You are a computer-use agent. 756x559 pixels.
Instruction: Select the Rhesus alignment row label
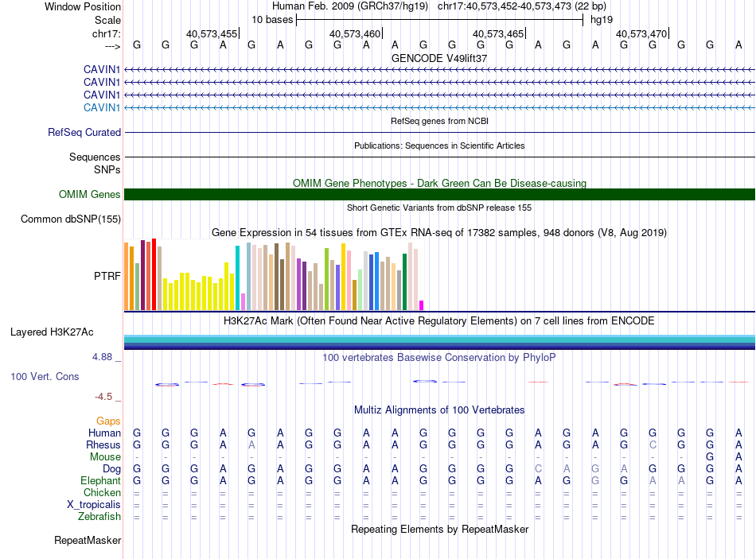pyautogui.click(x=103, y=444)
